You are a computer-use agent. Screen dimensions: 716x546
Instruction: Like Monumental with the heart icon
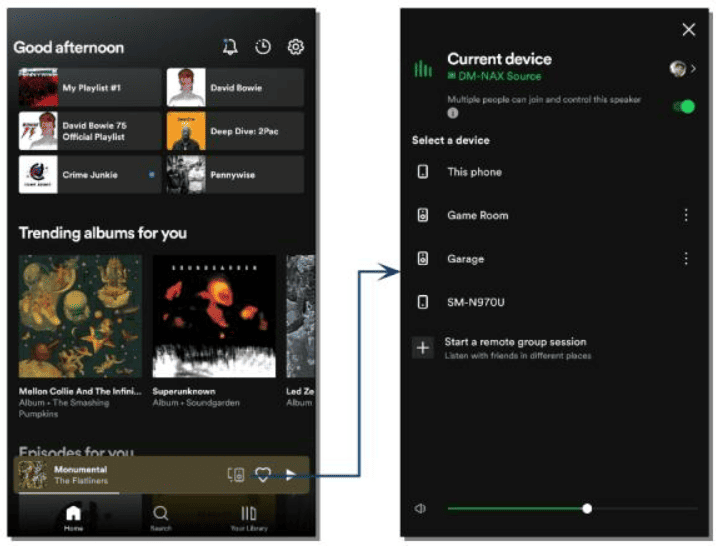point(263,475)
